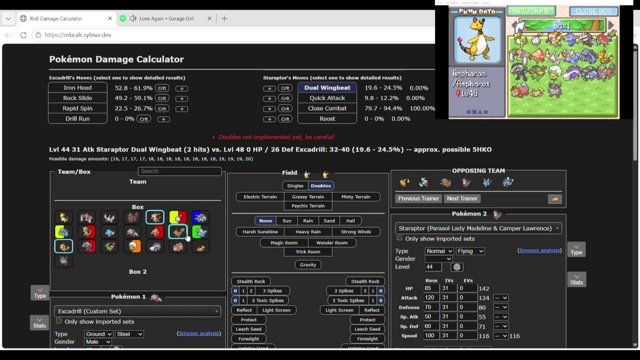Select Doubles field format
The width and height of the screenshot is (640, 360).
321,186
